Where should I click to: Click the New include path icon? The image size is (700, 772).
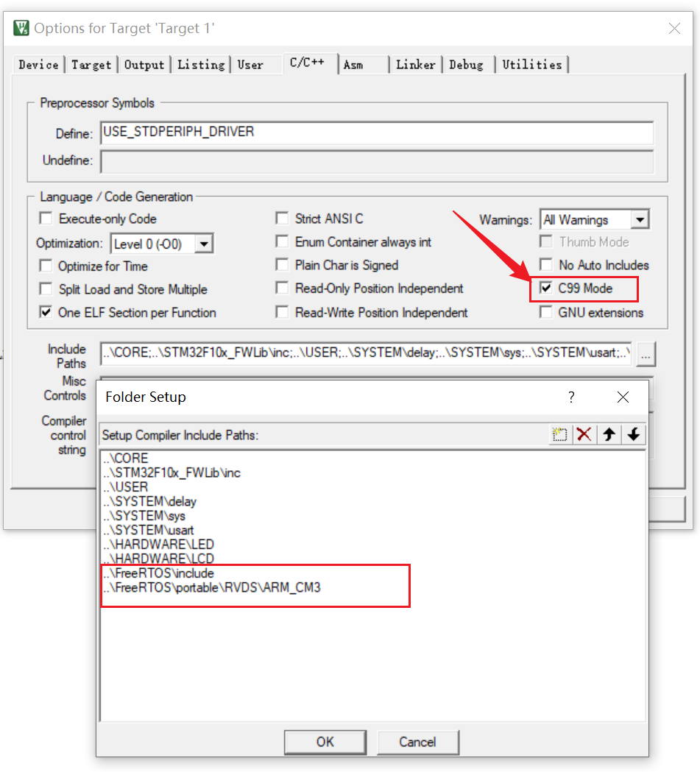click(560, 434)
